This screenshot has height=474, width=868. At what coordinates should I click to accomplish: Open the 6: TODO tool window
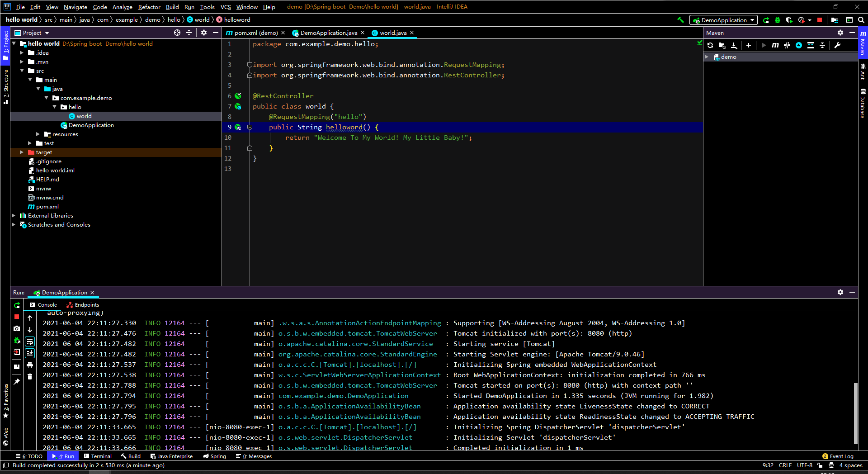[29, 456]
